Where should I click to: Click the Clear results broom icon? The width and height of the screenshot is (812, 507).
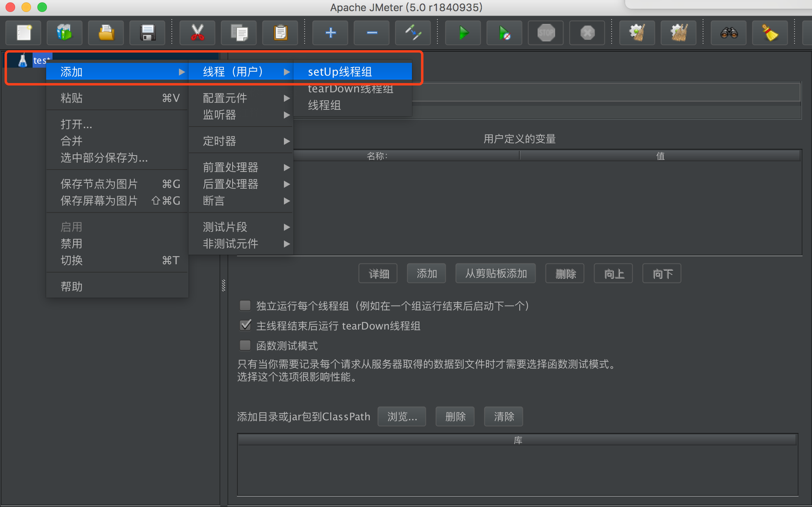point(637,33)
